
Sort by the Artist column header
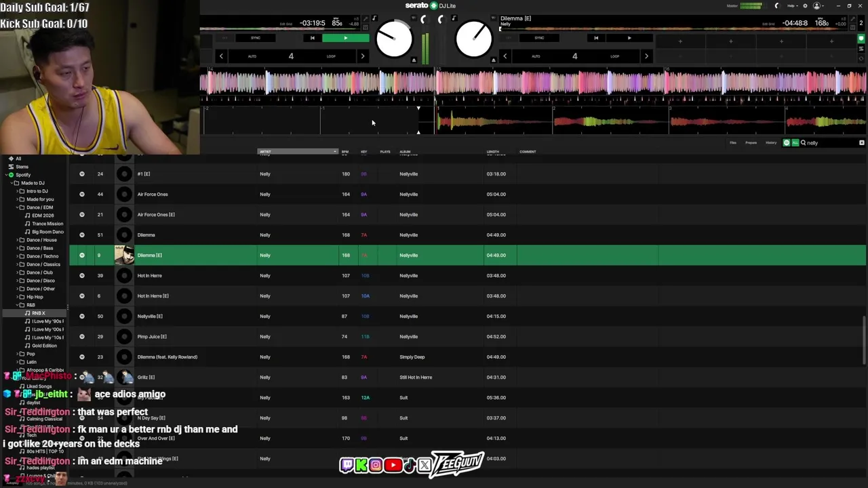(x=298, y=152)
